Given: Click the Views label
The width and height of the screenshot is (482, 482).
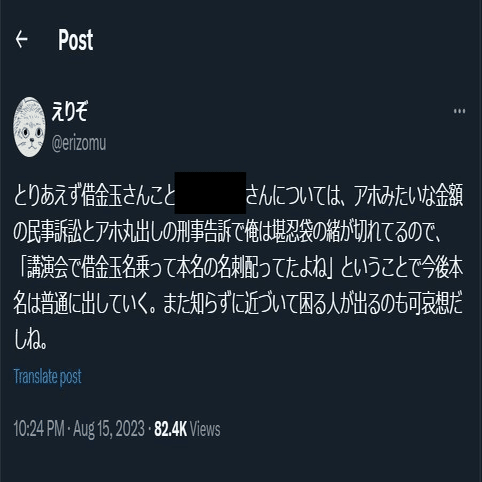Looking at the screenshot, I should [x=206, y=429].
